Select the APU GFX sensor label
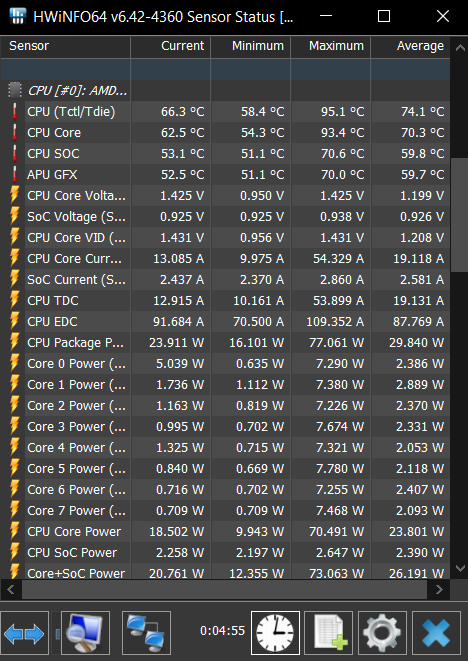468x661 pixels. (52, 175)
